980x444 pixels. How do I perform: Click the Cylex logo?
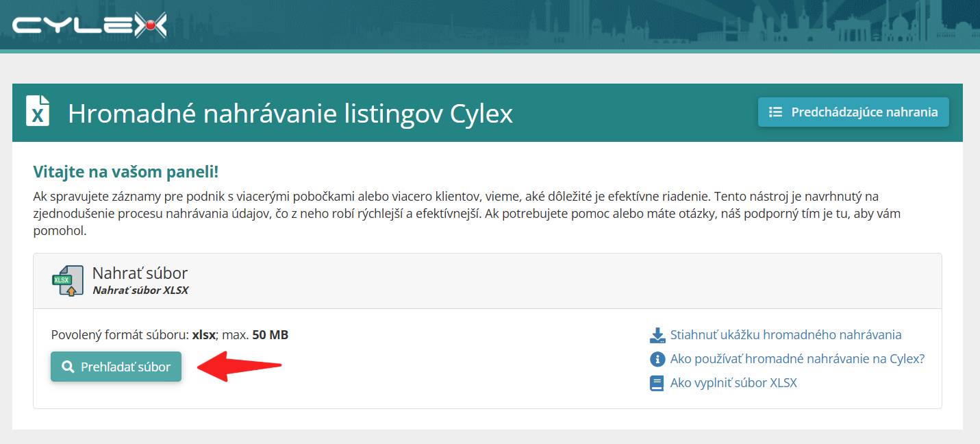(x=90, y=25)
